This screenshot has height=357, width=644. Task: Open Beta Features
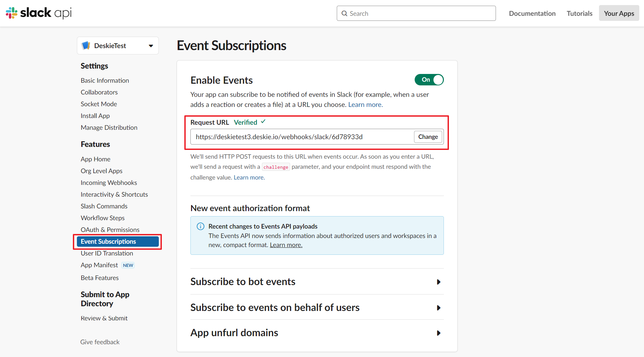point(99,278)
